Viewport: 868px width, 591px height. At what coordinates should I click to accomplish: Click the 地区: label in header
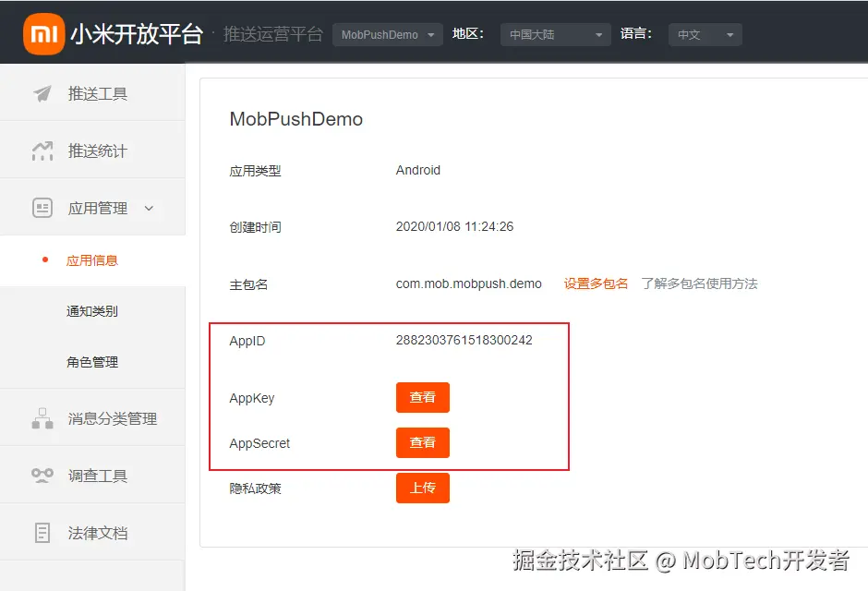[468, 34]
